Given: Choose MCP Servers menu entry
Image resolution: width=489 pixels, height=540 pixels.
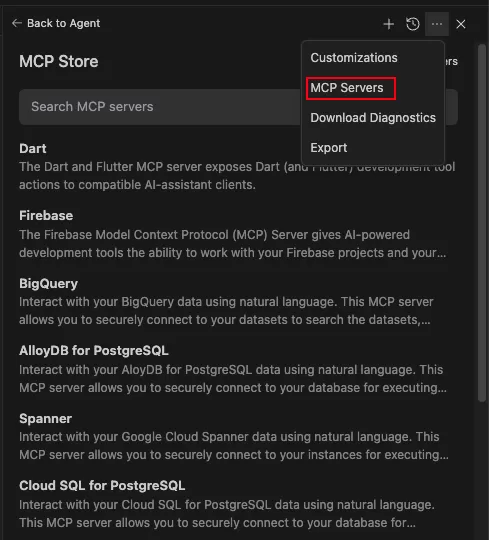Looking at the screenshot, I should click(x=347, y=88).
